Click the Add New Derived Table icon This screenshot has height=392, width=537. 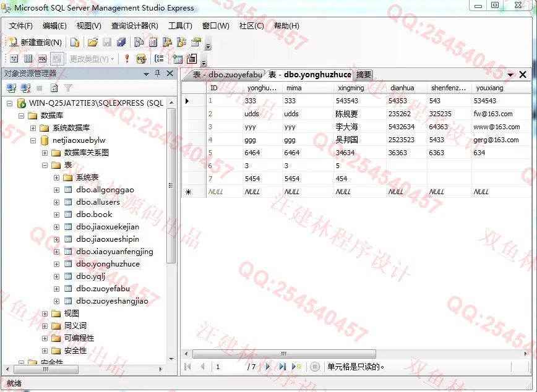(192, 59)
